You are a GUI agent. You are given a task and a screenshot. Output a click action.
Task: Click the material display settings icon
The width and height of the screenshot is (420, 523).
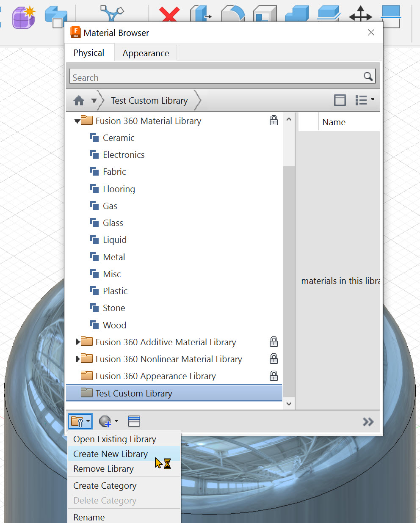click(x=134, y=421)
